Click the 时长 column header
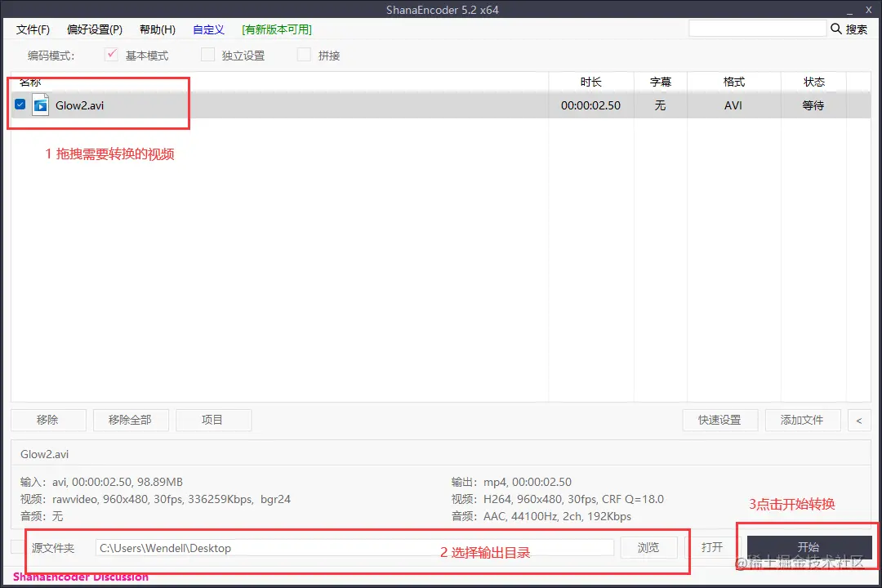This screenshot has width=882, height=588. [590, 82]
